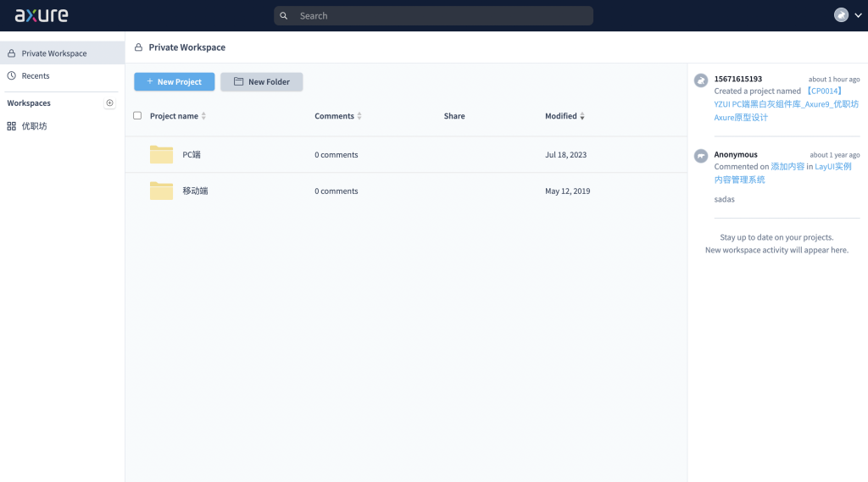Click the Anonymous user avatar icon
868x482 pixels.
coord(700,156)
